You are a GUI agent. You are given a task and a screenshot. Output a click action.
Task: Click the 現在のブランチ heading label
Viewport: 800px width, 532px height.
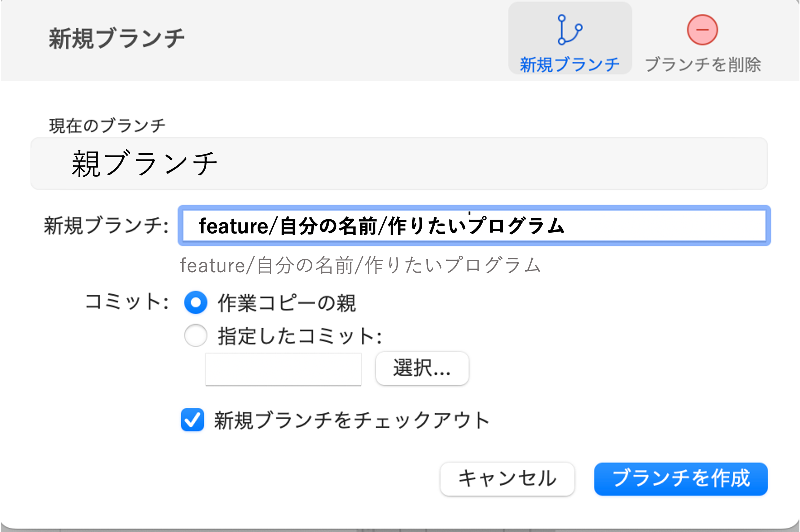[x=107, y=126]
